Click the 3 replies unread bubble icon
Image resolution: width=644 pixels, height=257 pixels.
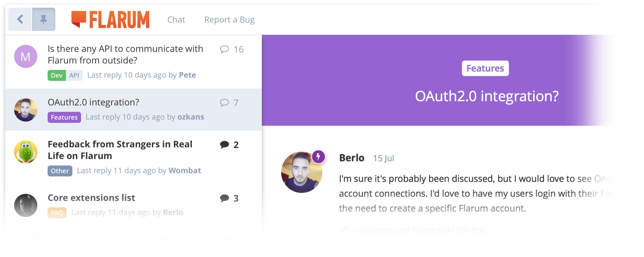click(225, 198)
